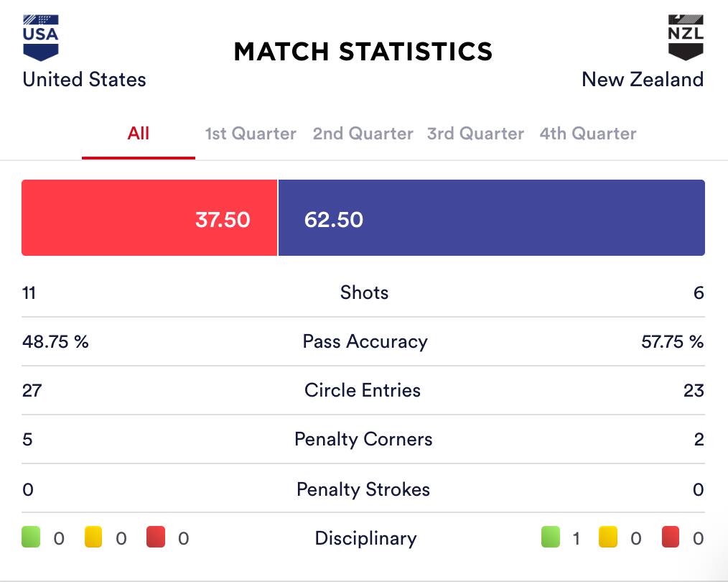Click the Penalty Corners stat label
Image resolution: width=728 pixels, height=582 pixels.
click(363, 440)
